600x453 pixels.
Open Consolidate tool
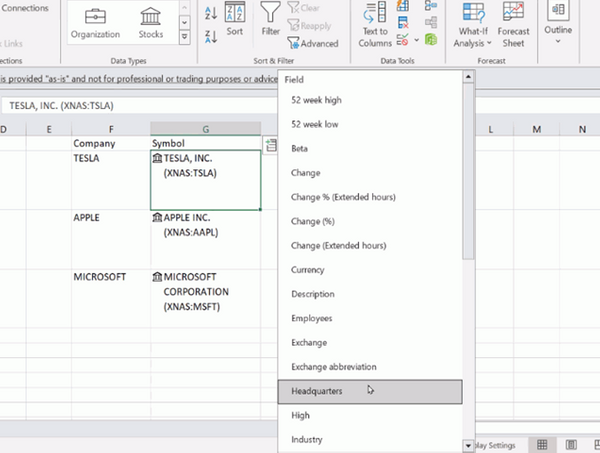431,5
